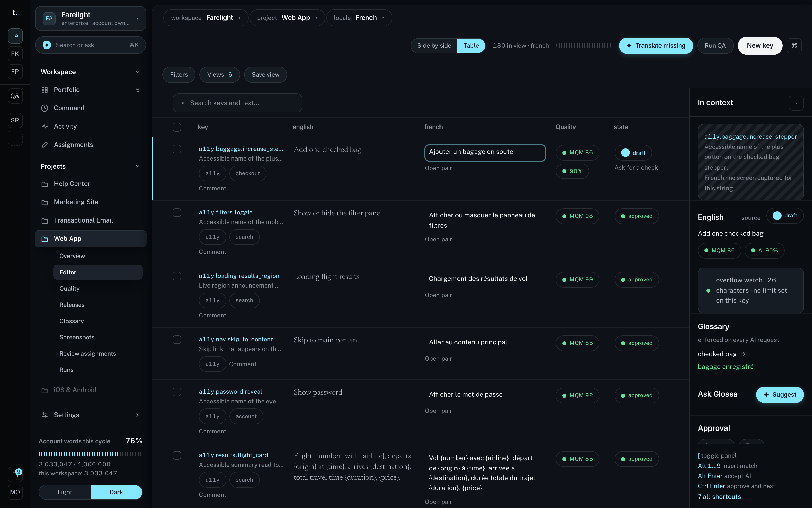Image resolution: width=812 pixels, height=508 pixels.
Task: Collapse the Projects section
Action: coord(137,166)
